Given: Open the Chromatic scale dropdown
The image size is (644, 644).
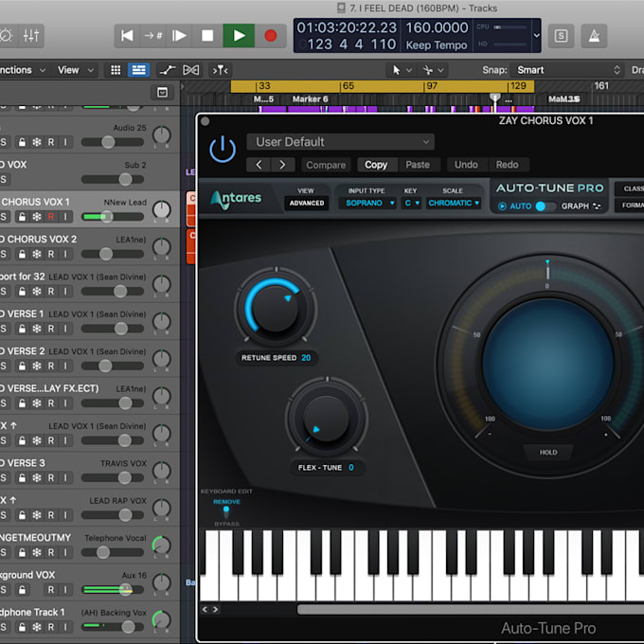Looking at the screenshot, I should coord(453,203).
